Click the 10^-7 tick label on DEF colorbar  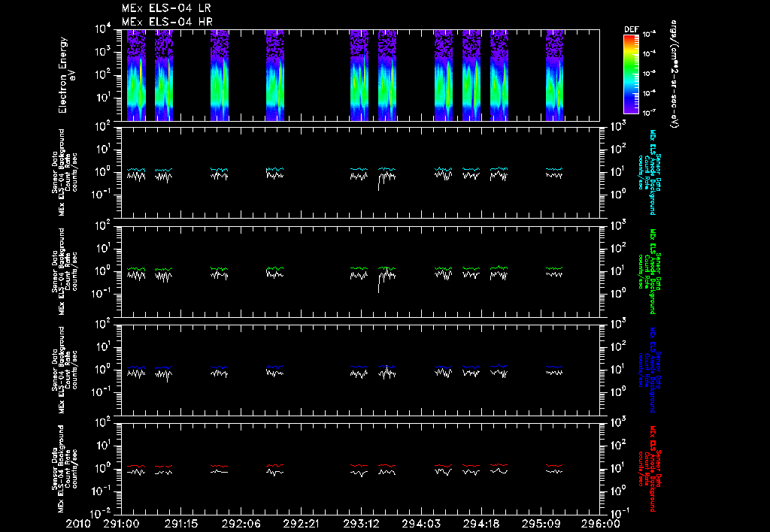pos(650,113)
